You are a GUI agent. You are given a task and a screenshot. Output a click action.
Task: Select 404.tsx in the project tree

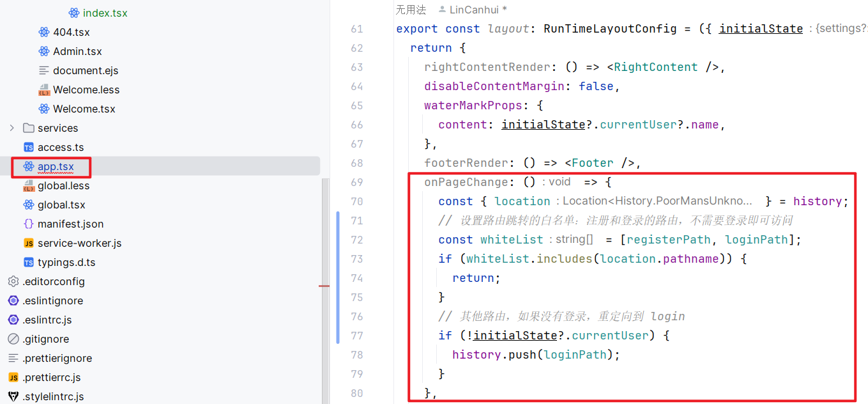[x=71, y=32]
